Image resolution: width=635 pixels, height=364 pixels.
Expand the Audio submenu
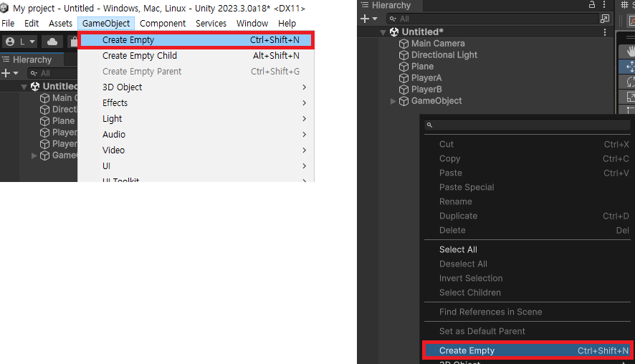[x=196, y=135]
